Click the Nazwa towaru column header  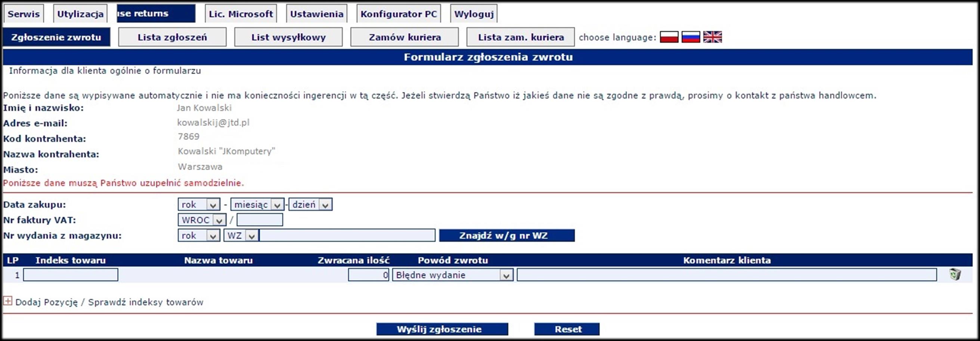tap(218, 260)
